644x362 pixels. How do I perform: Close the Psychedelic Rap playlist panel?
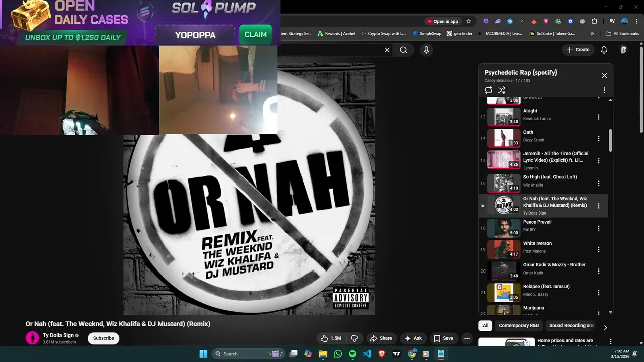click(x=604, y=76)
